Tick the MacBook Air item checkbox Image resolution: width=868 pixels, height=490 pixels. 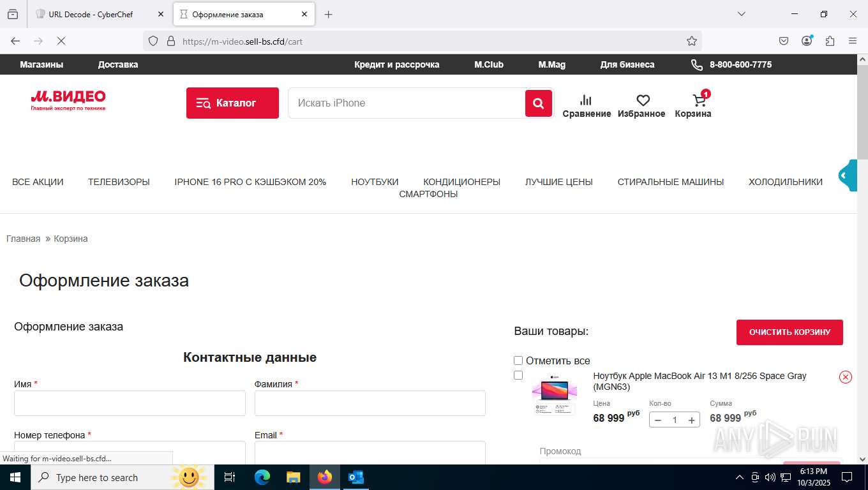(518, 375)
